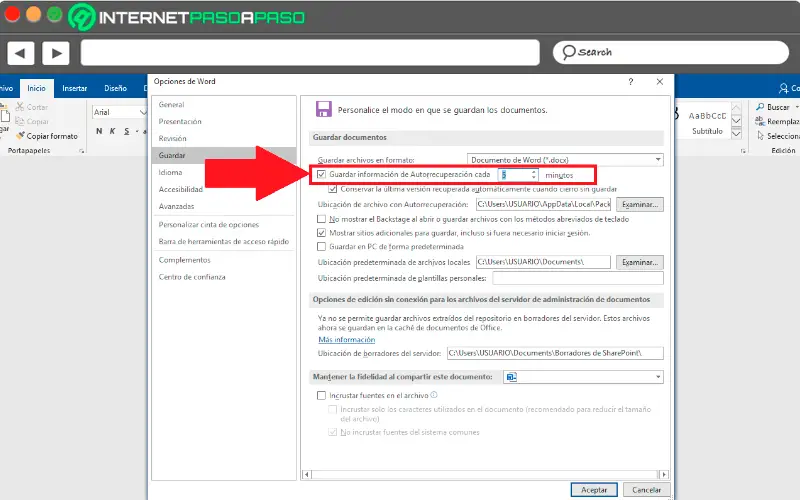
Task: Click the Compartir person icon in Word
Action: (x=783, y=88)
